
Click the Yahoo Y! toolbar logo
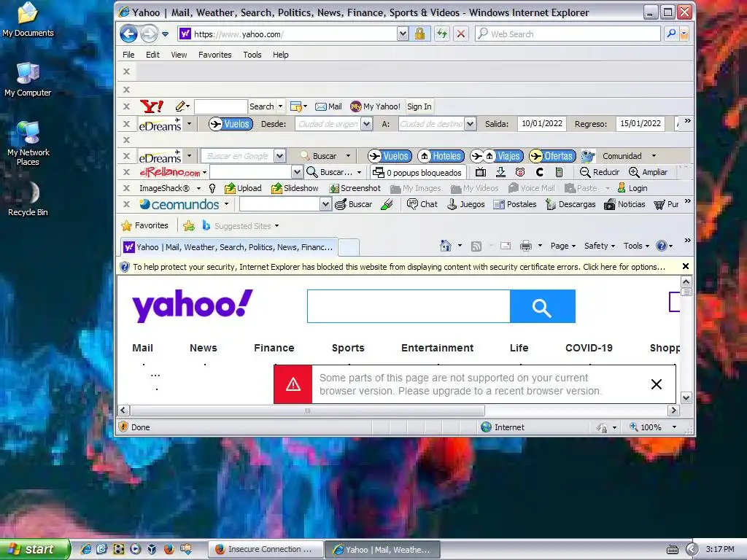tap(152, 106)
